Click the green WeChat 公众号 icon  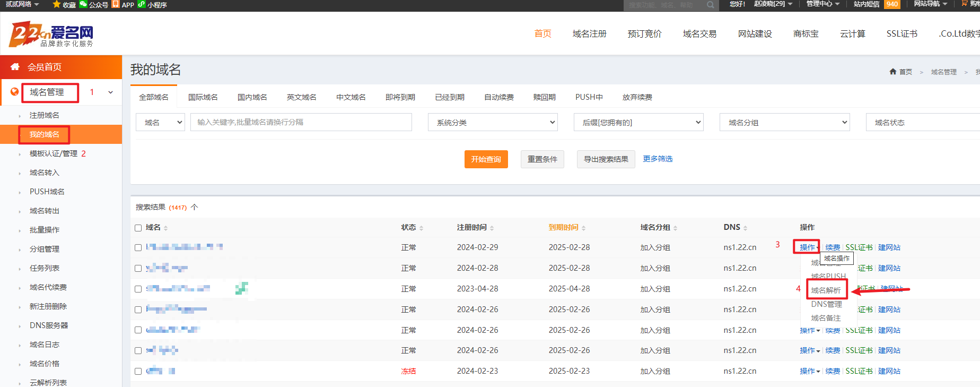coord(83,4)
